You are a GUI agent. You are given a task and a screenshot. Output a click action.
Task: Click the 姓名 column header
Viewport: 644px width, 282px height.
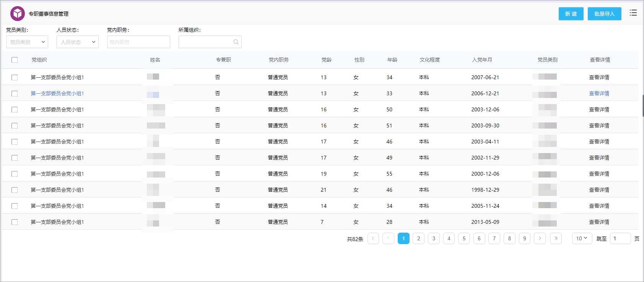[155, 60]
